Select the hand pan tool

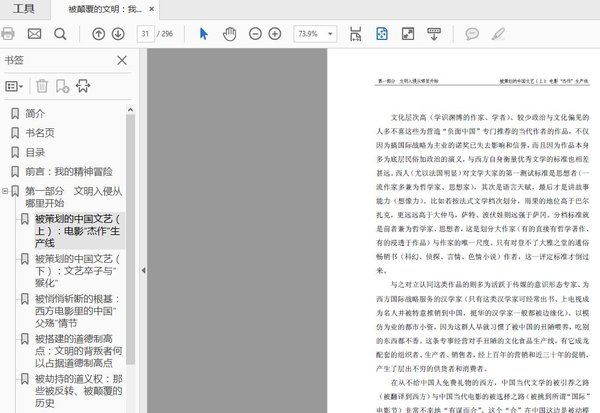point(229,34)
